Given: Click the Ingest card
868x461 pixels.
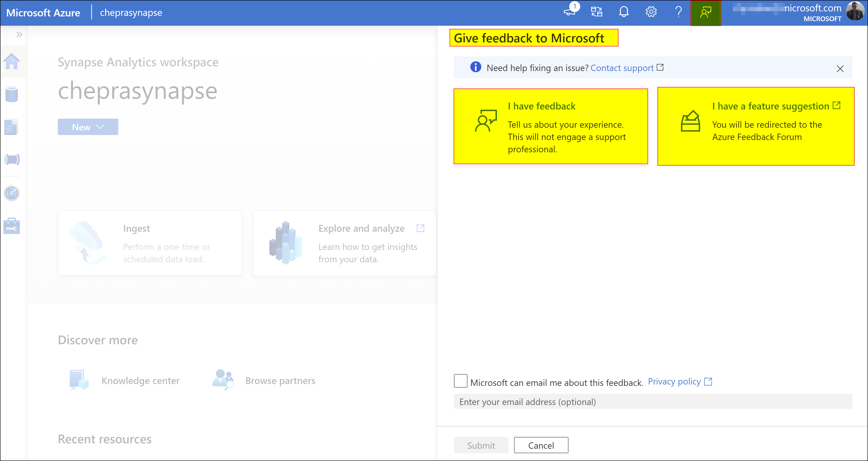Looking at the screenshot, I should pos(150,243).
